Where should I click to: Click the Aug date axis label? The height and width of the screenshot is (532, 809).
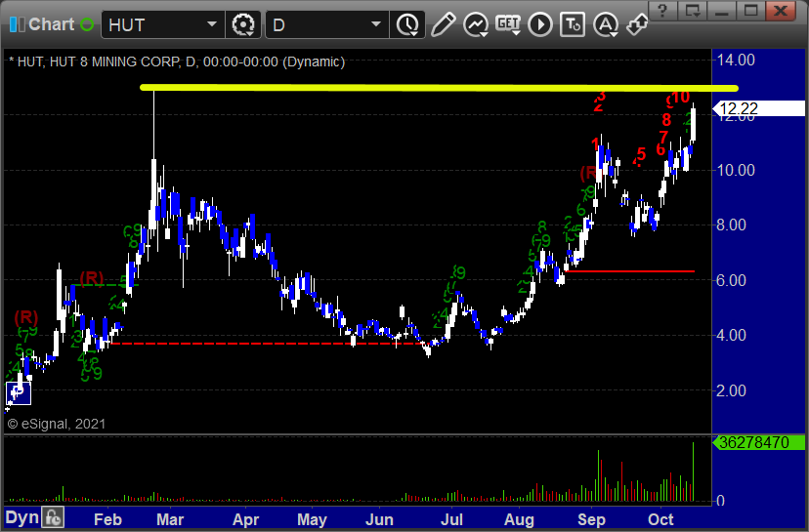coord(519,519)
